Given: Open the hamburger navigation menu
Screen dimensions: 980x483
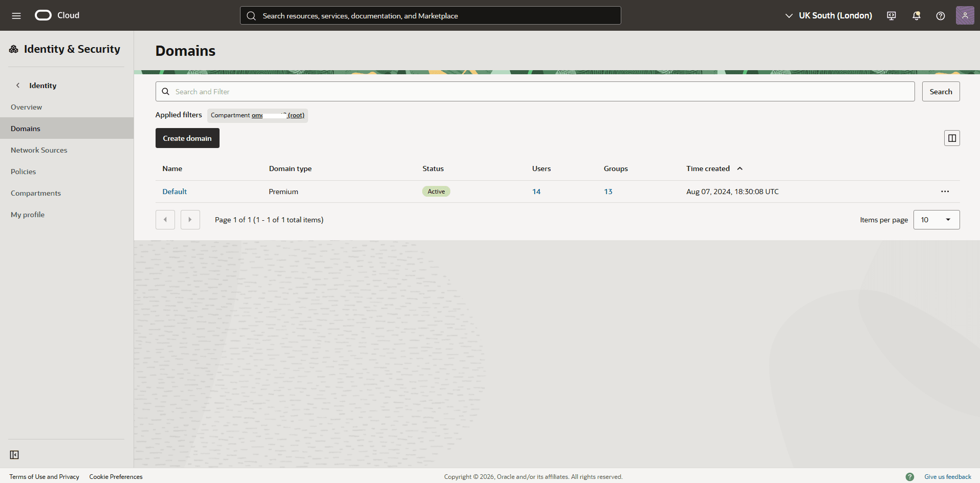Looking at the screenshot, I should pos(16,16).
